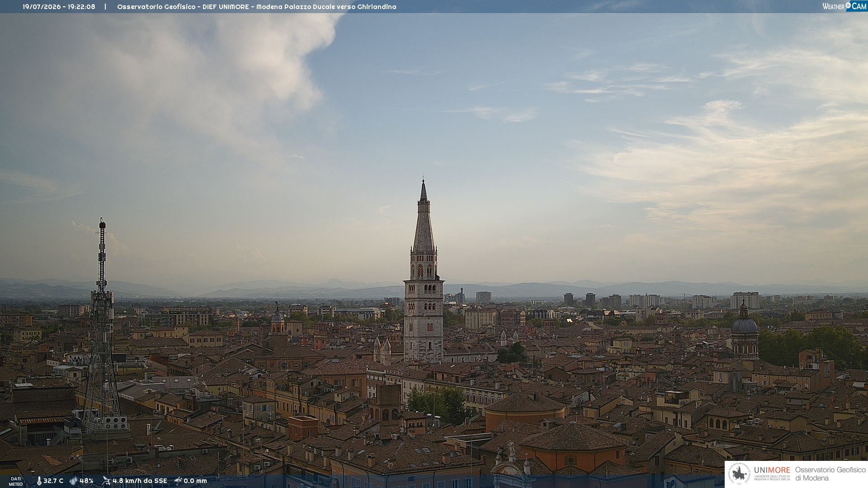Click the Osservatorio Geofisico di Modena text
Screen dimensions: 868x488
(x=830, y=474)
